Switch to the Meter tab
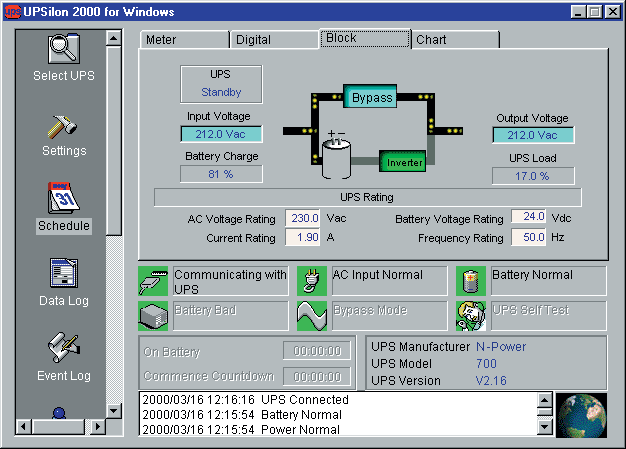 [x=184, y=40]
